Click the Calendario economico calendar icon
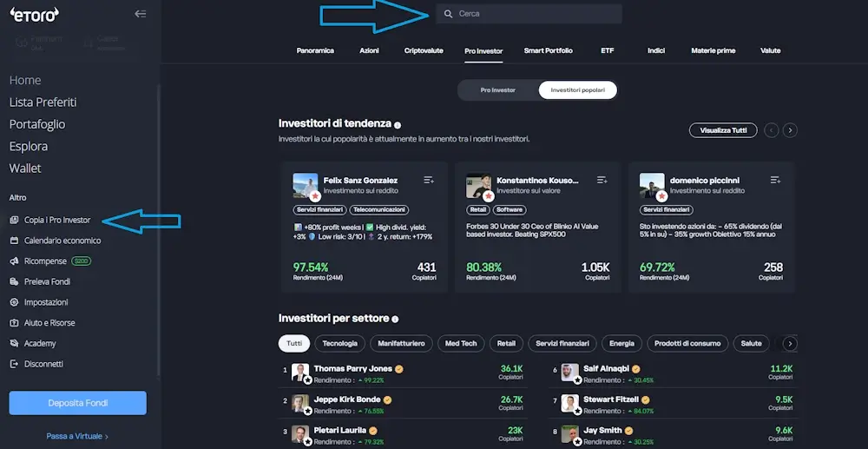The image size is (868, 449). 15,241
